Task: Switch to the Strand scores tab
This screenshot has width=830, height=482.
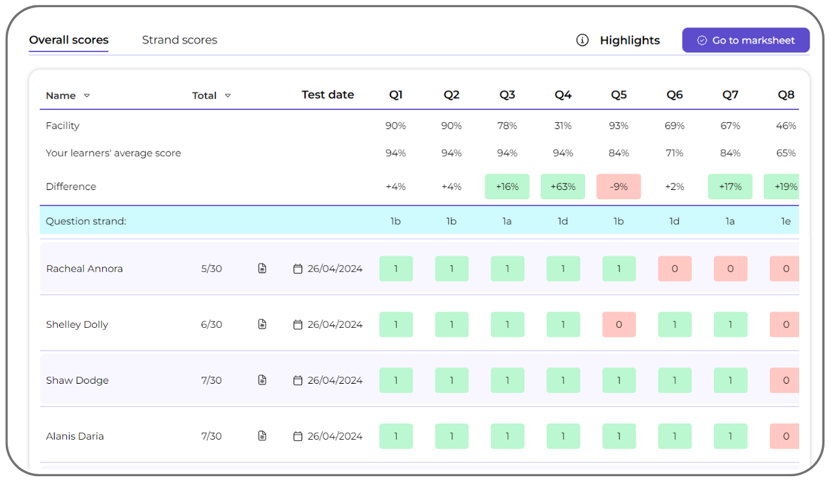Action: click(x=179, y=40)
